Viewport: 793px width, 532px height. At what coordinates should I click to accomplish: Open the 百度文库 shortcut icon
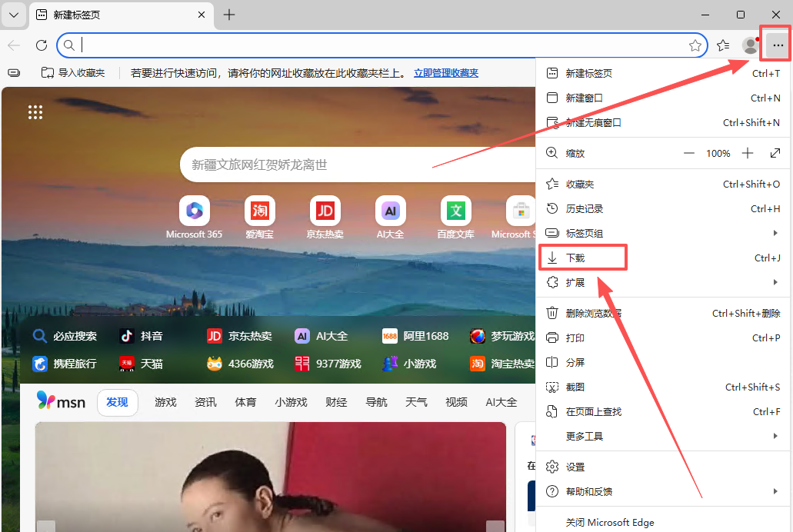pos(455,211)
